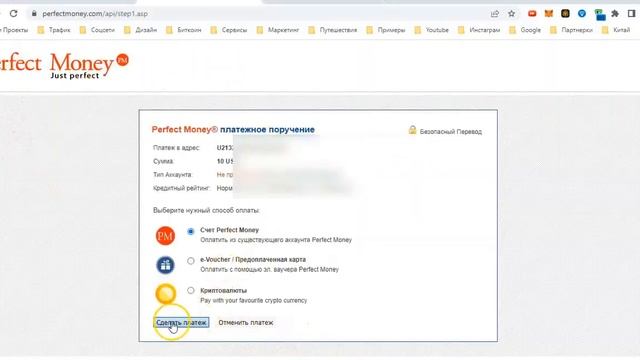The height and width of the screenshot is (360, 640).
Task: Open the black-and-gold extension icon
Action: (x=565, y=13)
